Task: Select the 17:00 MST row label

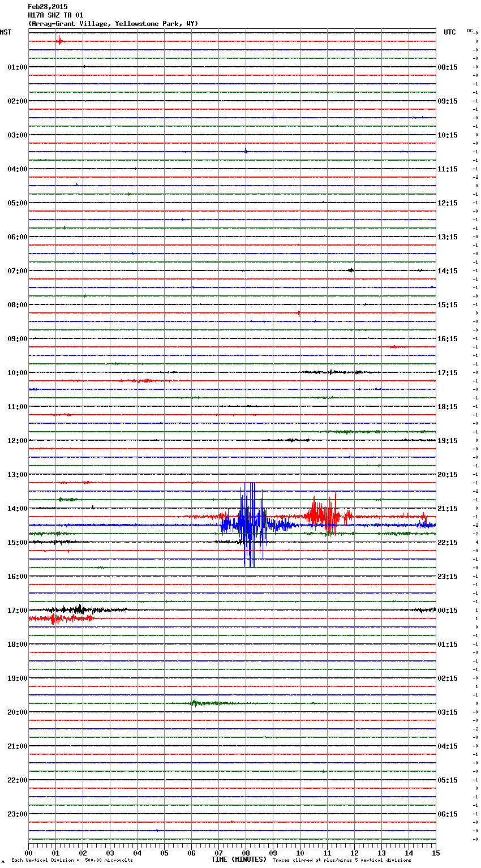Action: 18,611
